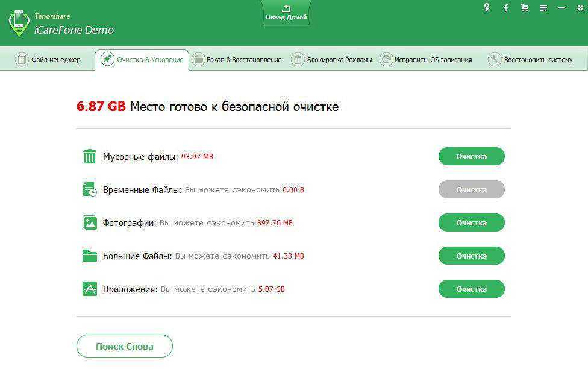
Task: Open the Бэкап & Восстановление tab
Action: tap(237, 60)
